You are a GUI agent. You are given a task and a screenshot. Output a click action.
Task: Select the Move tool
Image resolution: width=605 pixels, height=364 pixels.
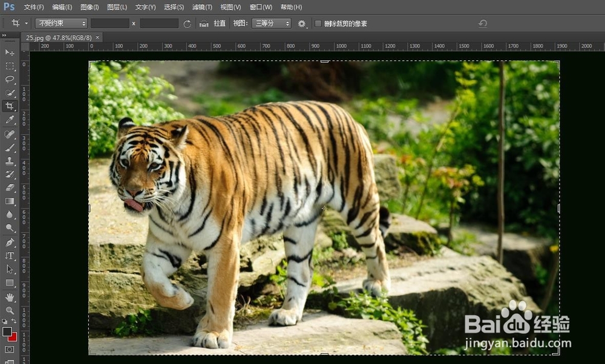[x=10, y=53]
